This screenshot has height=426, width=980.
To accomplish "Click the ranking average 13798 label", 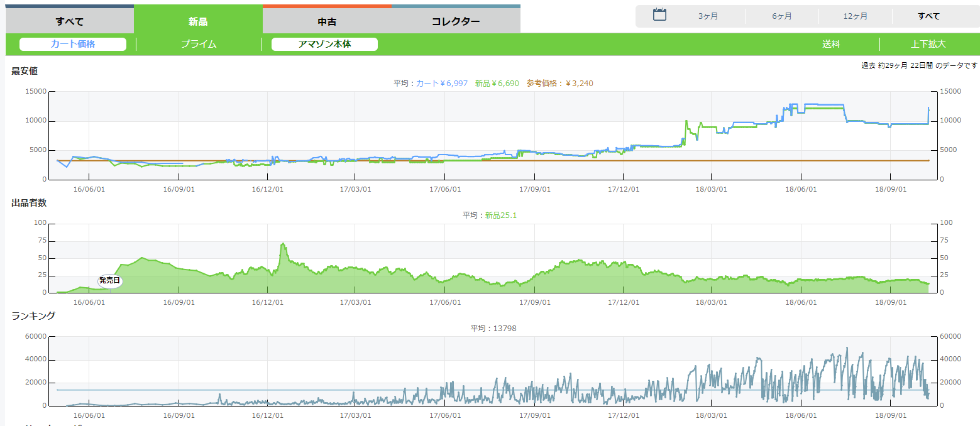I will [493, 328].
